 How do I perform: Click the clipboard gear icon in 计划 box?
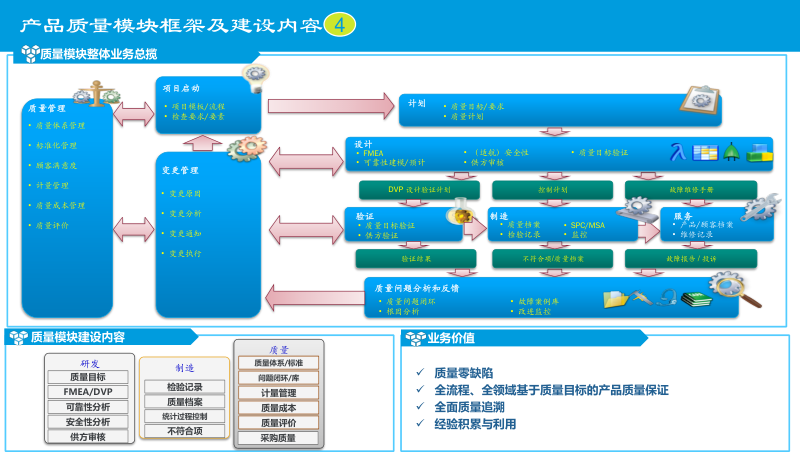point(700,99)
